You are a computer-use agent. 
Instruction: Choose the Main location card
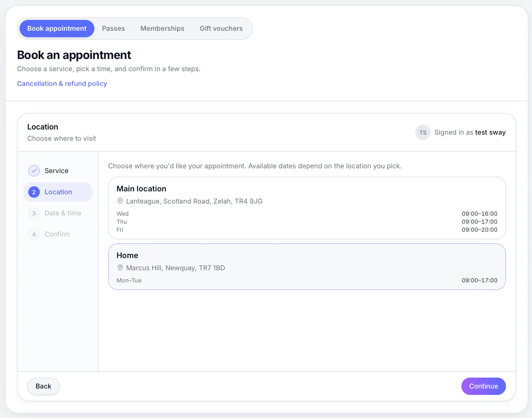[307, 208]
